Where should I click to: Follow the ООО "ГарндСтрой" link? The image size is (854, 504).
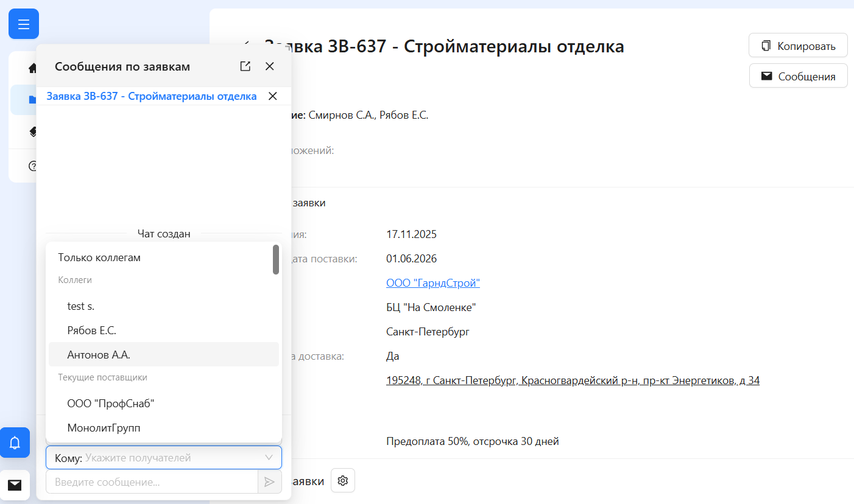pyautogui.click(x=432, y=282)
